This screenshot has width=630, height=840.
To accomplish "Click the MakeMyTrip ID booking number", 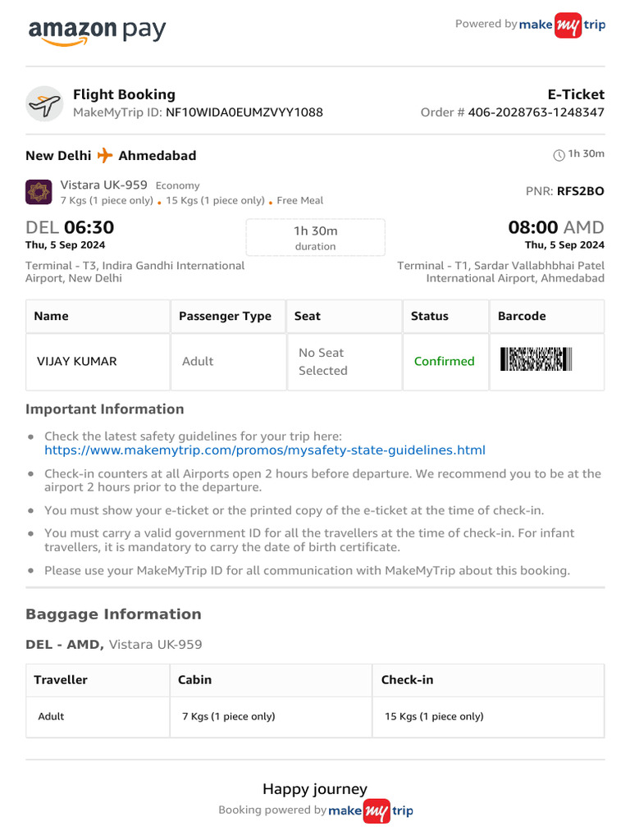I will [x=244, y=112].
